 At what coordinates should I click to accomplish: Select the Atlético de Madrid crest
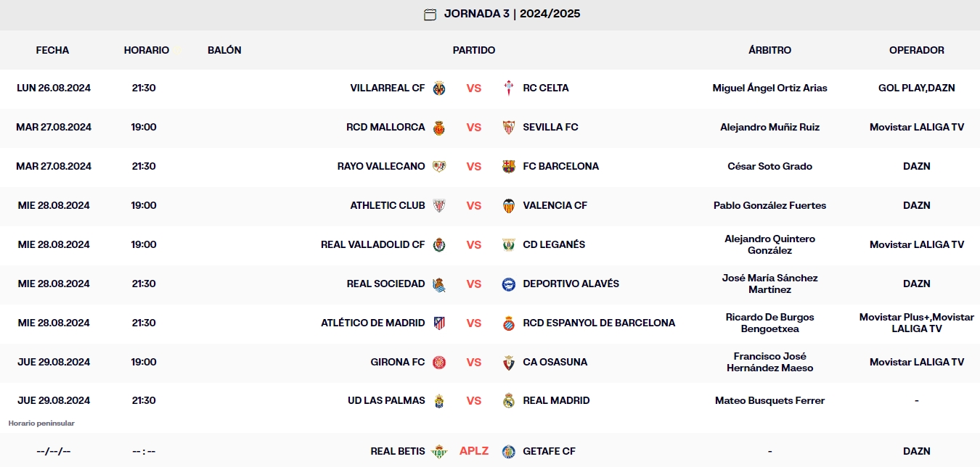pyautogui.click(x=441, y=323)
